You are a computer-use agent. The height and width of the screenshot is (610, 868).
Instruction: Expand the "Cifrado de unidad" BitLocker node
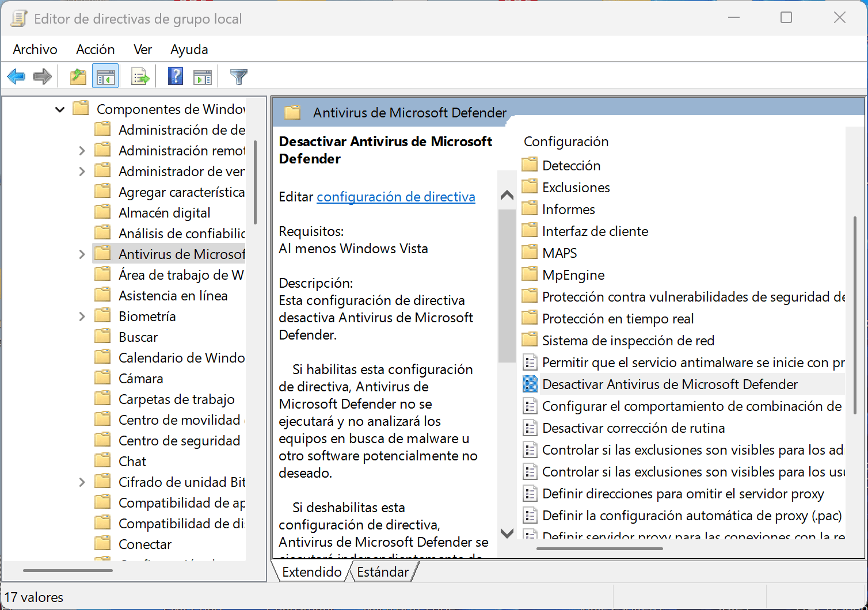pyautogui.click(x=82, y=481)
